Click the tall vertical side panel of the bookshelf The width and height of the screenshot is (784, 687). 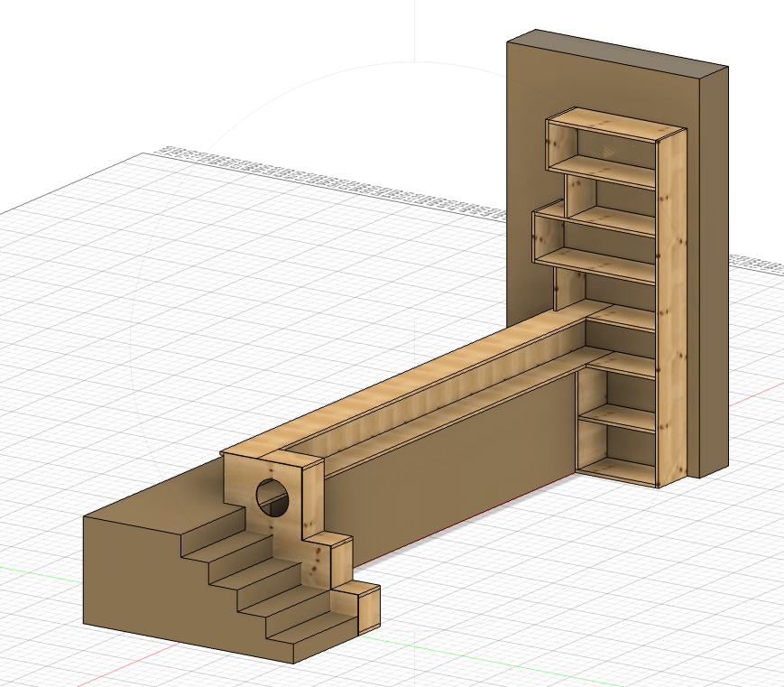pos(672,307)
